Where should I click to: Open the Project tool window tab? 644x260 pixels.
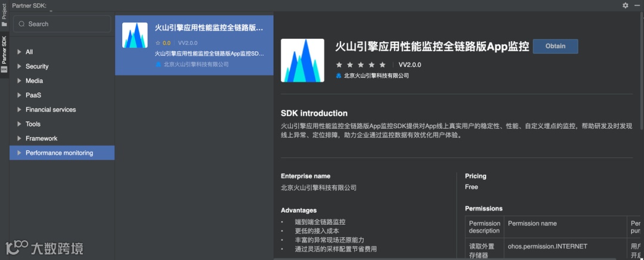(x=4, y=14)
